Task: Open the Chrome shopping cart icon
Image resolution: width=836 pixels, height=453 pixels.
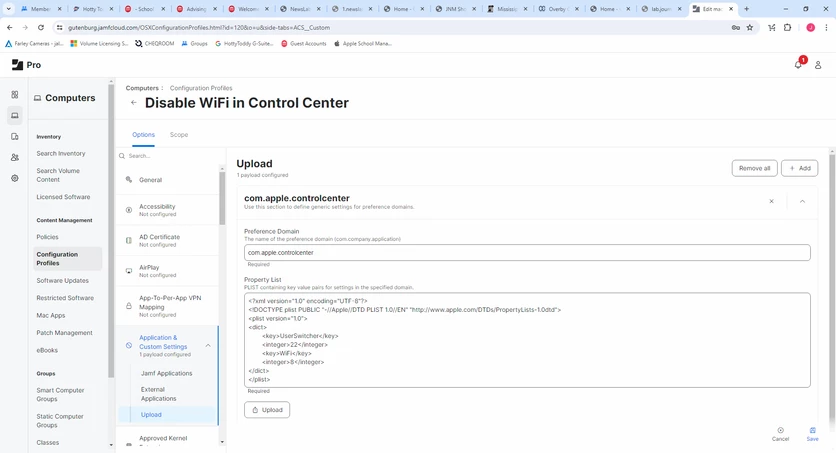Action: coord(771,27)
